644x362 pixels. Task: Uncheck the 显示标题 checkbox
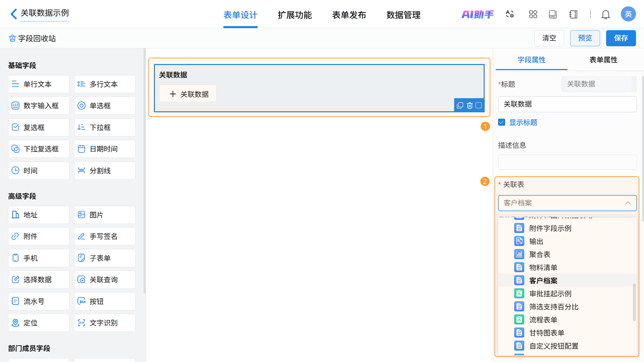point(501,122)
